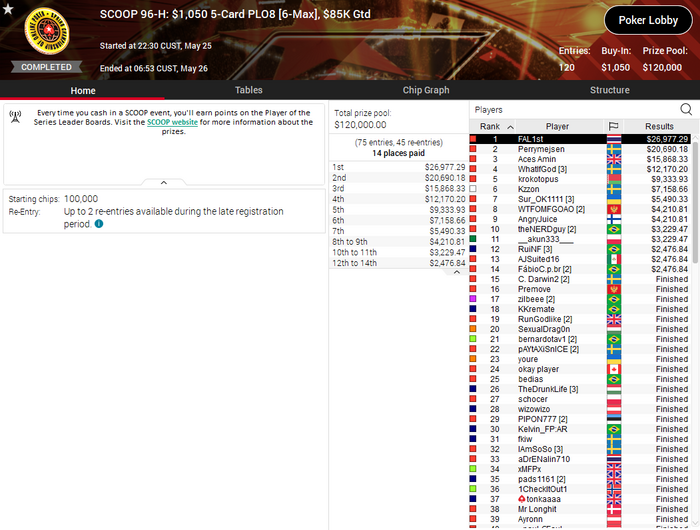Screen dimensions: 700x530
Task: Click Canada flag beside okay player
Action: coord(614,369)
